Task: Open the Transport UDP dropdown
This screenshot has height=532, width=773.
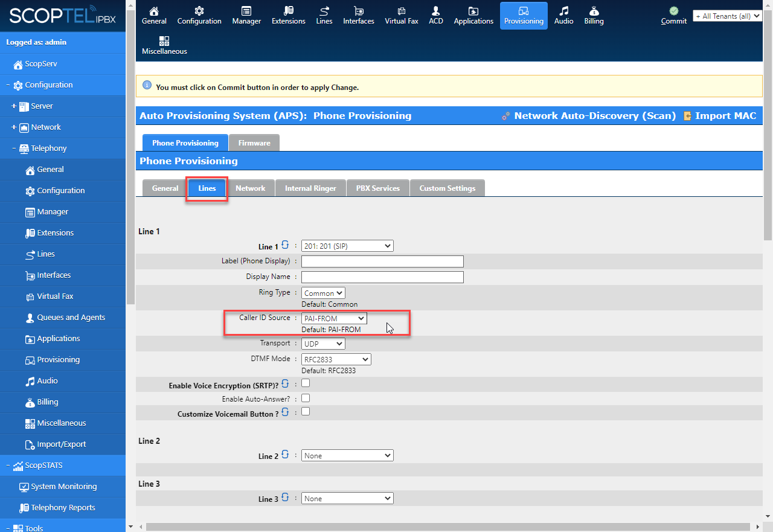Action: [323, 344]
